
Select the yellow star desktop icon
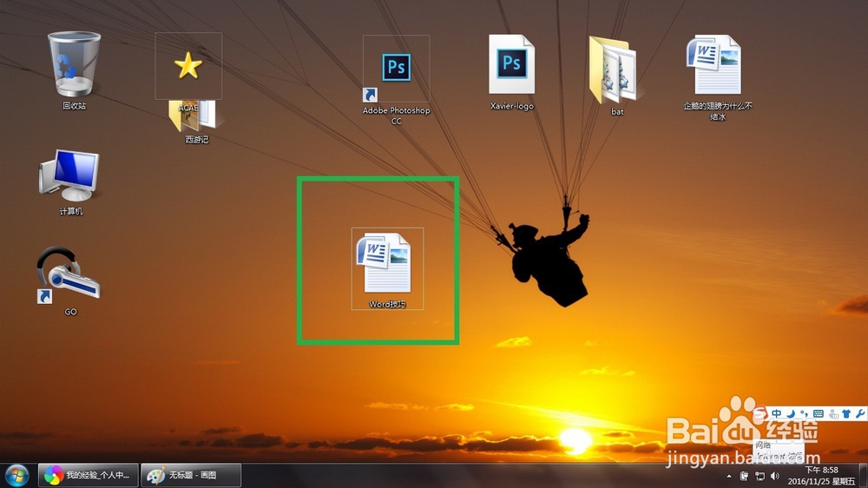click(x=188, y=66)
